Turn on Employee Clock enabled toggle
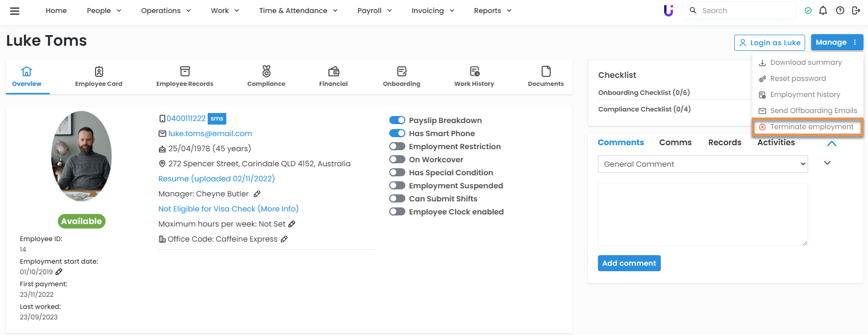Viewport: 868px width, 335px height. 397,212
